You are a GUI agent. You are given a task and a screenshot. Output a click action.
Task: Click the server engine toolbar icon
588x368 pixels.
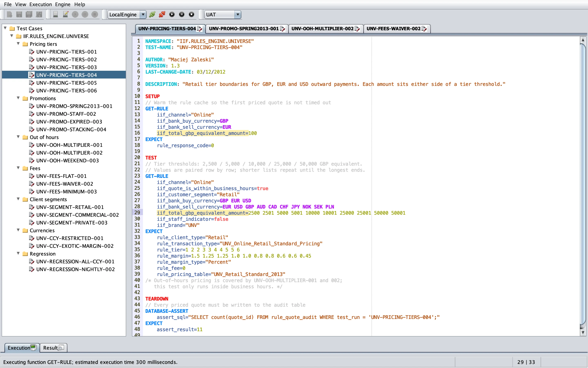tap(55, 15)
